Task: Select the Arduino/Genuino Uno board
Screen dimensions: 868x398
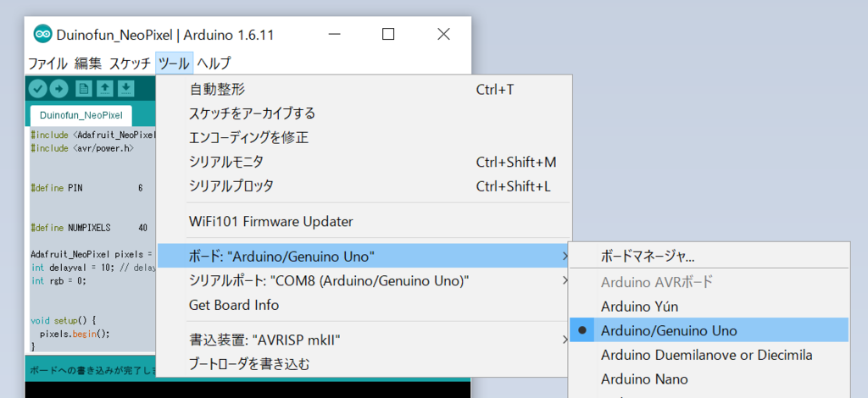Action: 709,330
